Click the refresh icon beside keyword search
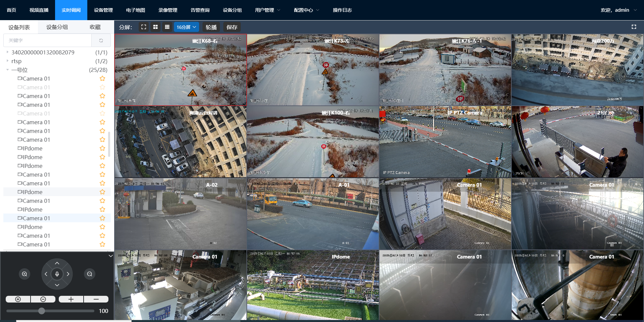Image resolution: width=644 pixels, height=322 pixels. [x=101, y=40]
